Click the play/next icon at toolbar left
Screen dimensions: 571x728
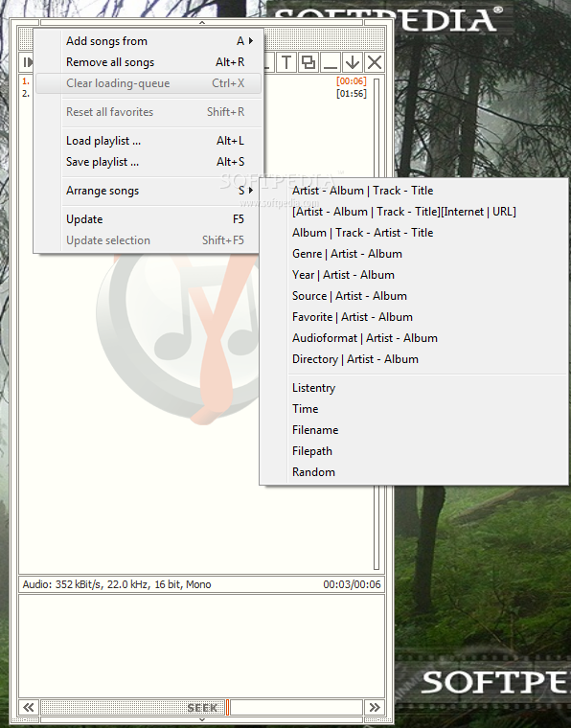[x=27, y=62]
